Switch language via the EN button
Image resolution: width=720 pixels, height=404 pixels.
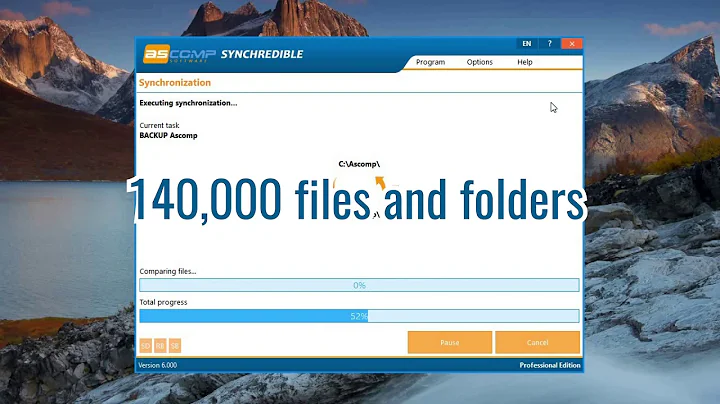527,44
